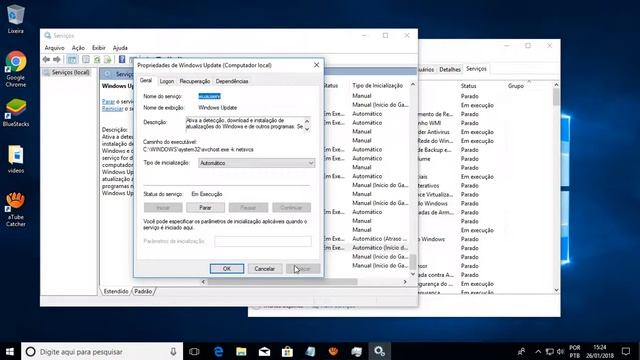Switch to the Estendido view tab
This screenshot has height=360, width=640.
coord(116,291)
